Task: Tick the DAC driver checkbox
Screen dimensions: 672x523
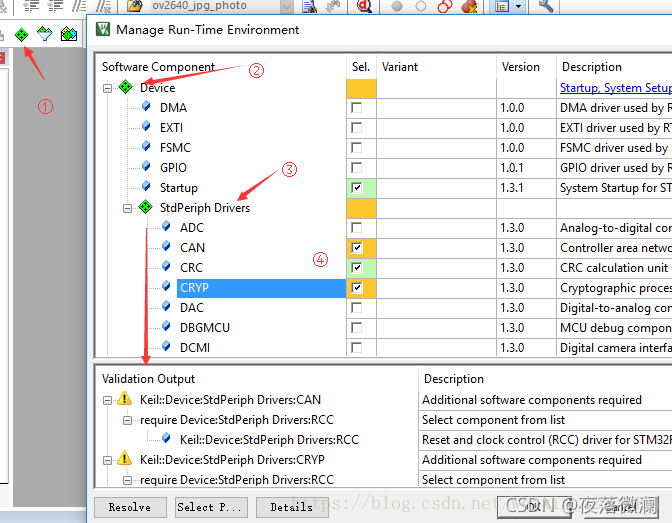Action: (357, 308)
